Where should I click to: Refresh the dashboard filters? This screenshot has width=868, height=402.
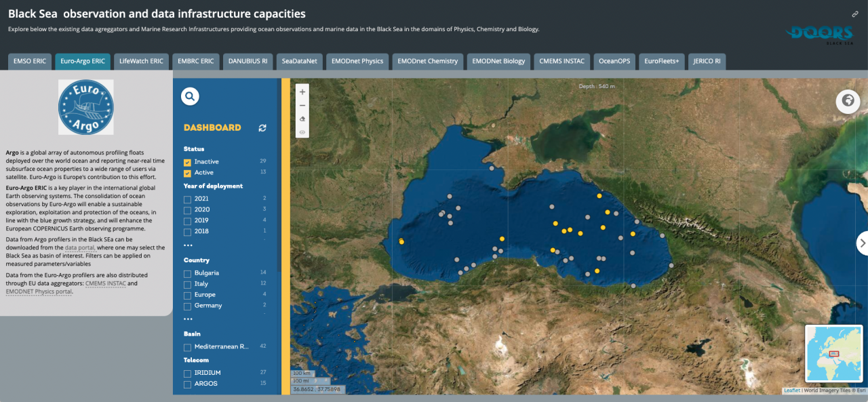point(262,128)
